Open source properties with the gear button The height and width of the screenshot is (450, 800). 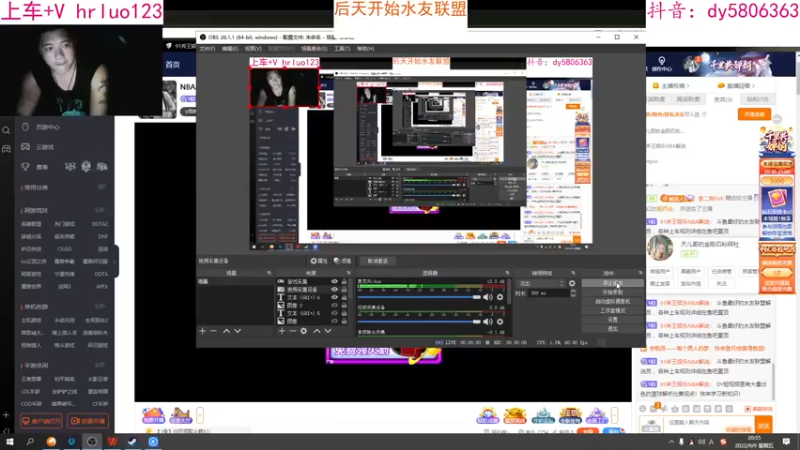click(x=319, y=261)
